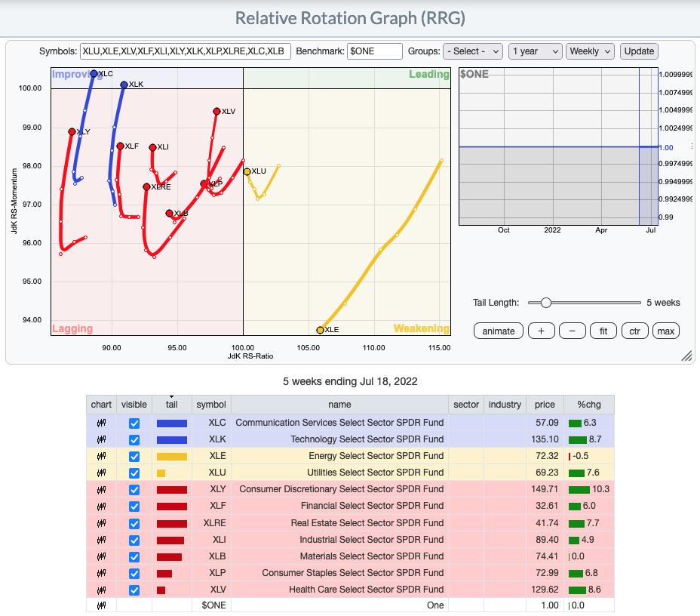Select the XLV data point on graph
700x616 pixels.
click(216, 111)
